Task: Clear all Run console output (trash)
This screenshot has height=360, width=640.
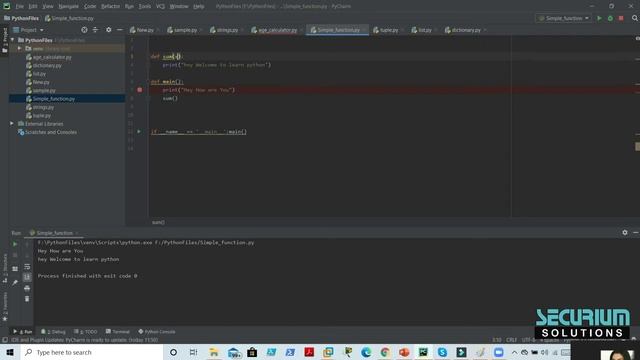Action: 27,299
